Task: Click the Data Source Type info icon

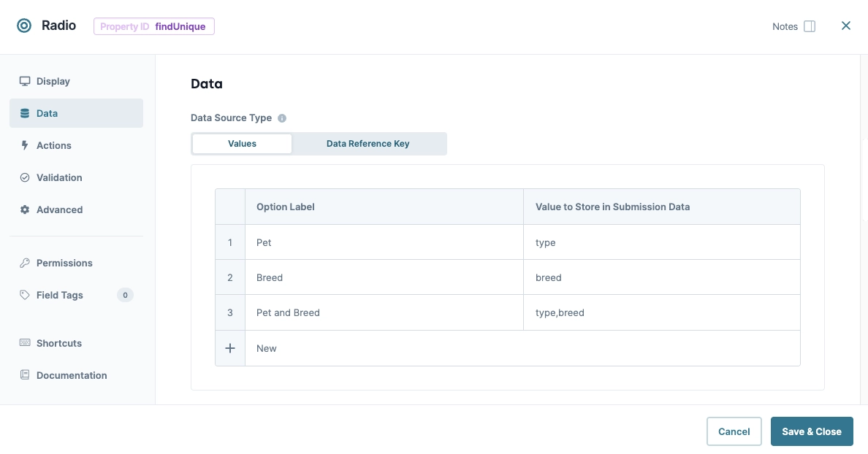Action: click(x=282, y=118)
